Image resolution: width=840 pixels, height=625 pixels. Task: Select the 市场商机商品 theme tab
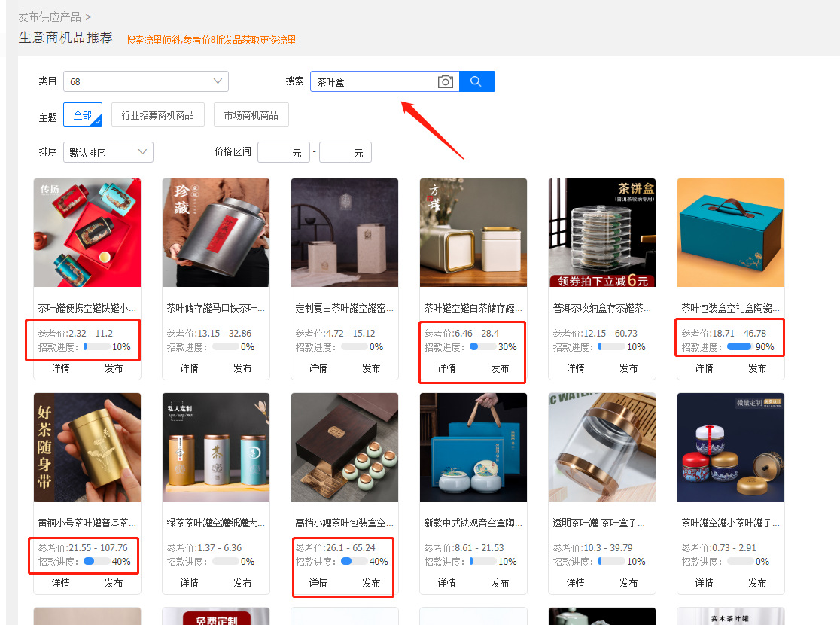(251, 114)
